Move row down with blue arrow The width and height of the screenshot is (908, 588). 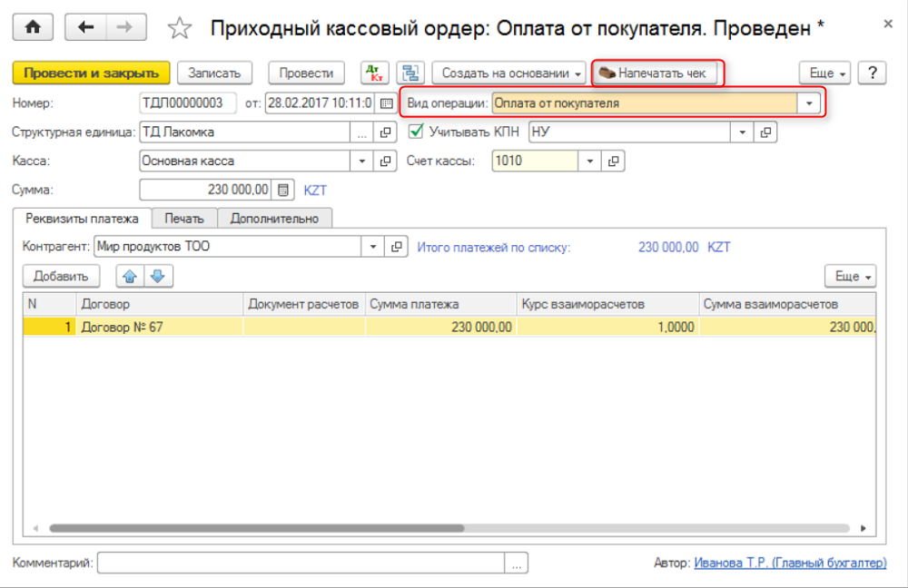[x=155, y=276]
